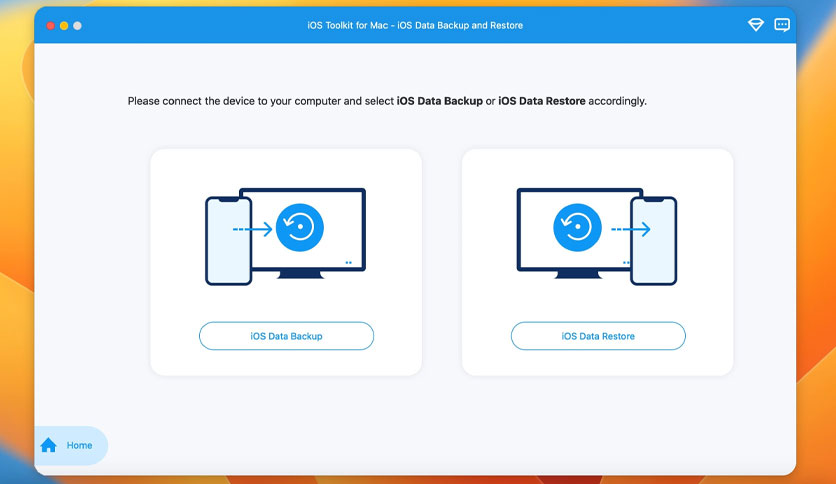Select the computer-to-phone restore illustration
Viewport: 836px width, 484px height.
coord(597,236)
